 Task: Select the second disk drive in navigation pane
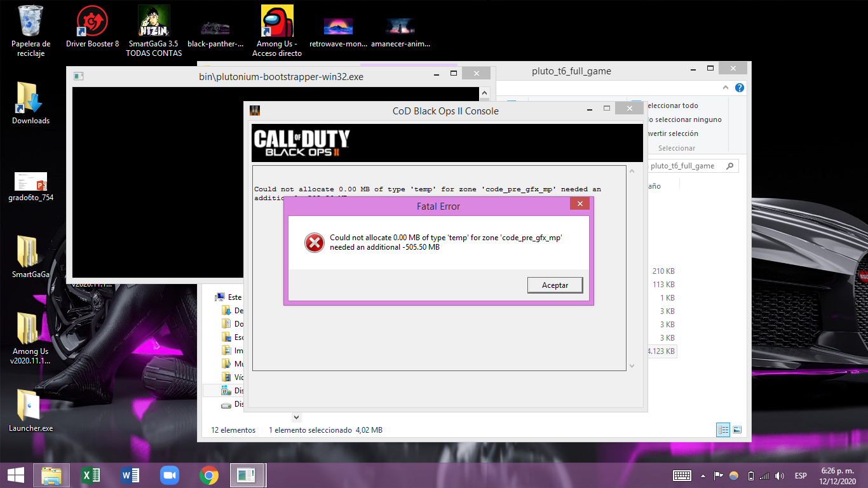233,404
